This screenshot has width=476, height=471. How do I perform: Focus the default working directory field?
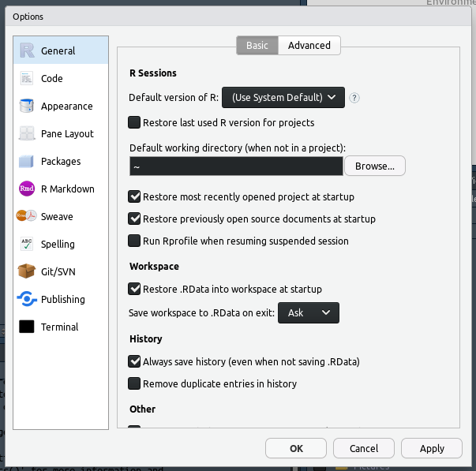click(236, 166)
